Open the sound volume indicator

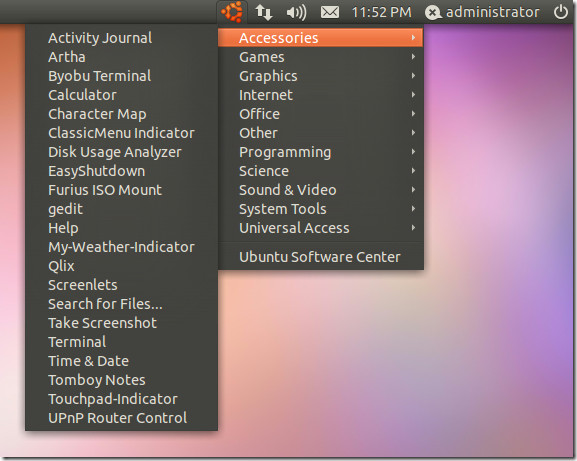coord(296,13)
